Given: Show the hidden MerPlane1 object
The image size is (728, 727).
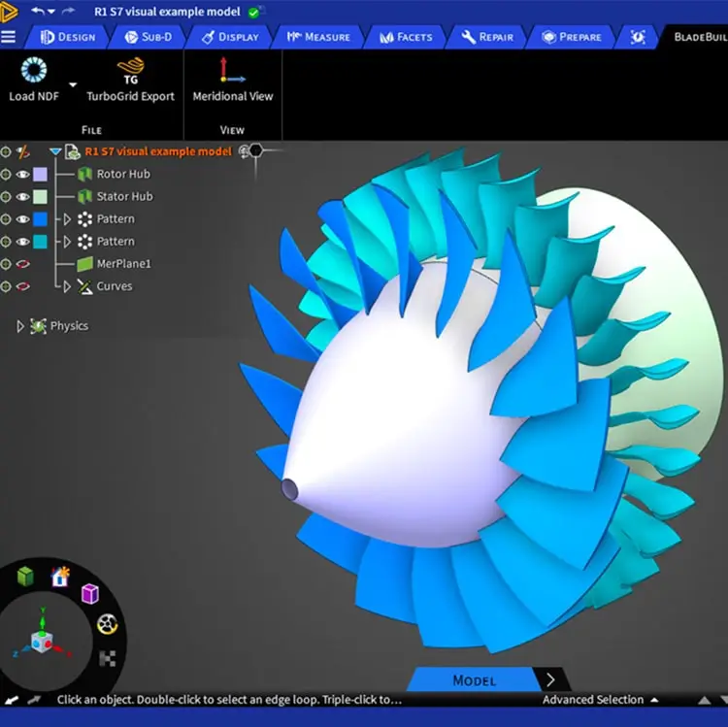Looking at the screenshot, I should click(22, 264).
